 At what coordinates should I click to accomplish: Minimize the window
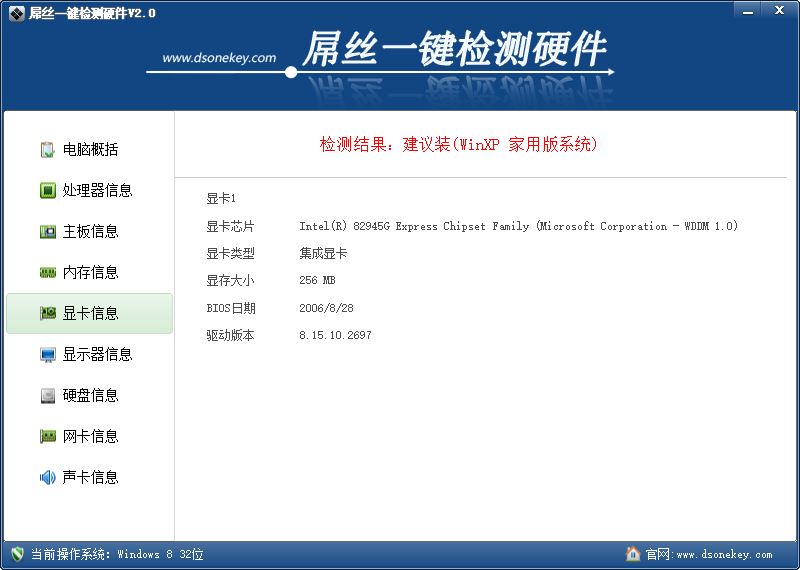pos(747,11)
